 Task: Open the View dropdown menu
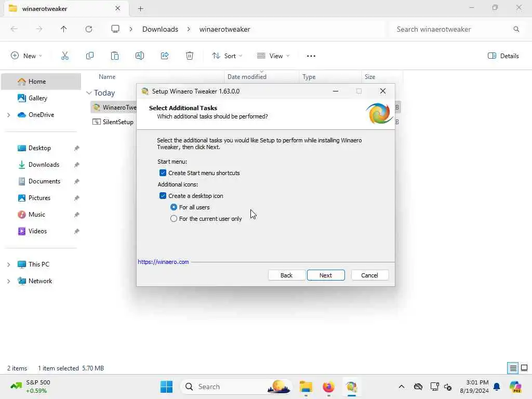[x=273, y=56]
